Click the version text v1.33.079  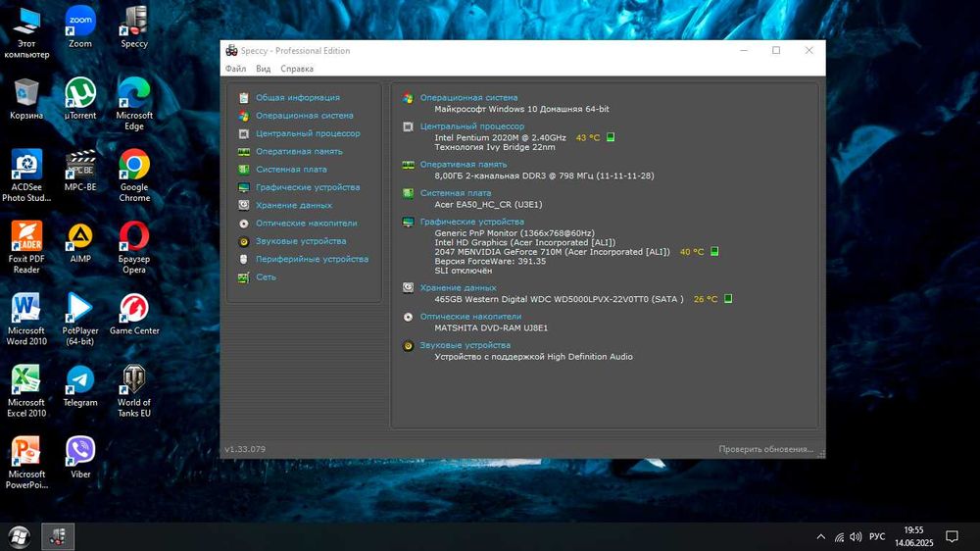coord(245,449)
